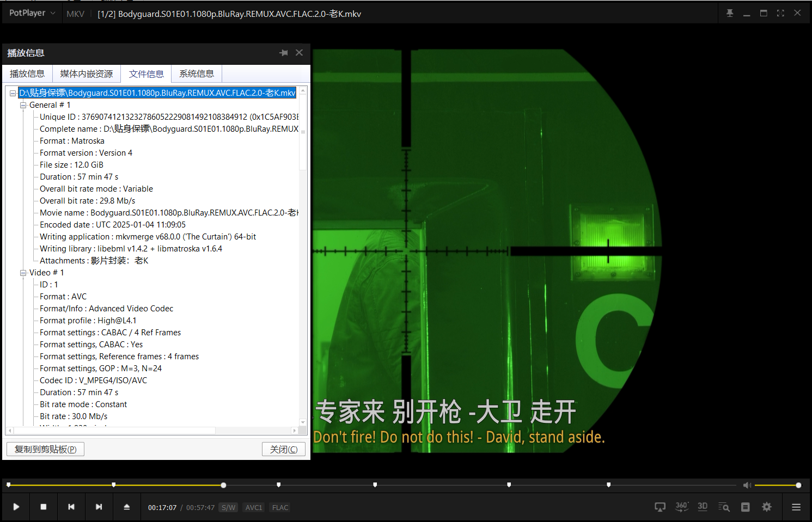Viewport: 812px width, 522px height.
Task: Select 'Writing application : mkvmerge' row
Action: (148, 237)
